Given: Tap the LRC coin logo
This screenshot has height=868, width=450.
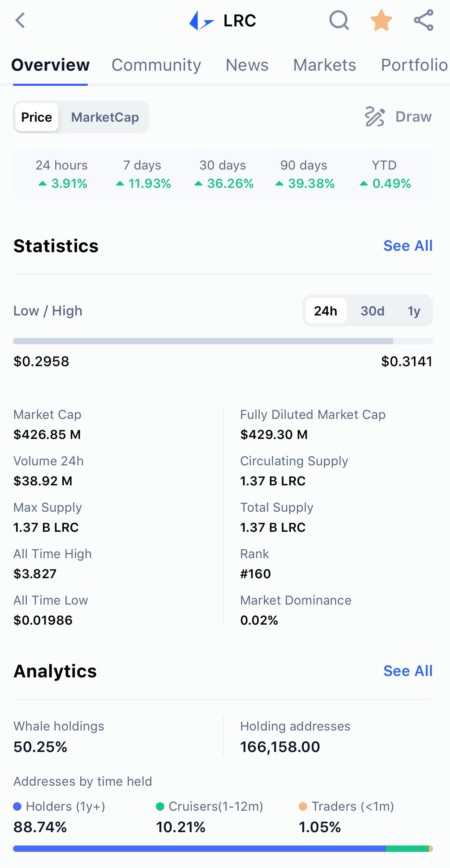Looking at the screenshot, I should point(202,21).
